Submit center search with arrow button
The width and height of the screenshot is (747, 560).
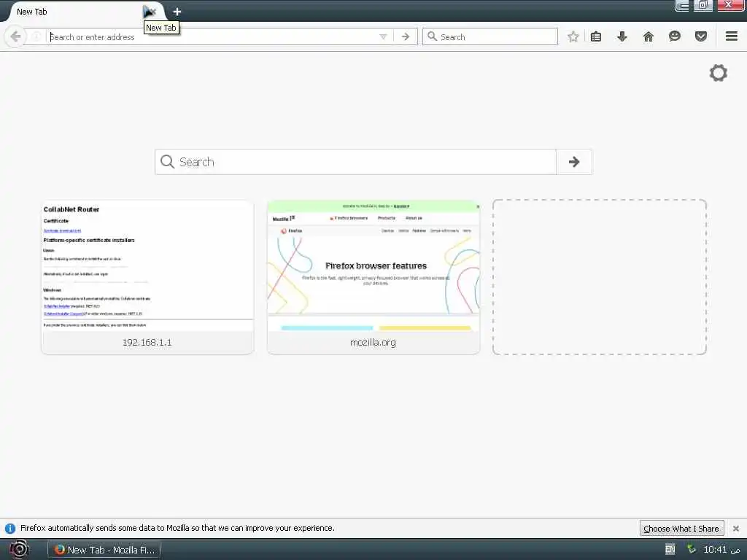(574, 162)
